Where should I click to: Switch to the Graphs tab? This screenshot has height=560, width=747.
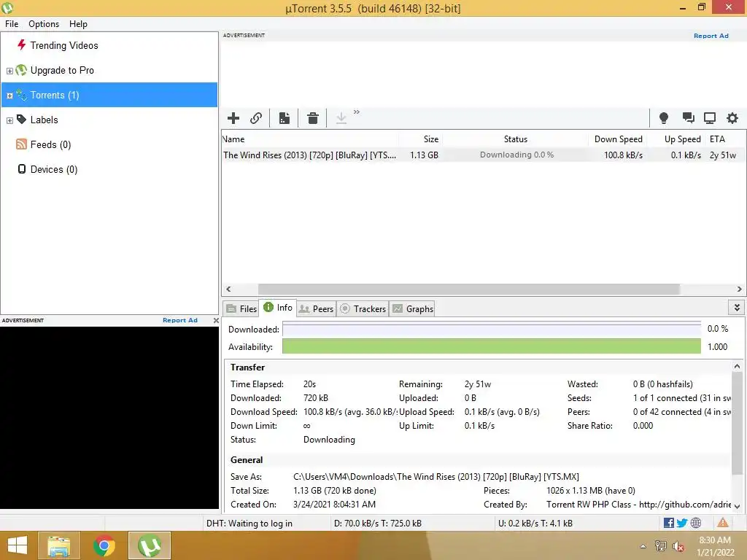[x=413, y=308]
